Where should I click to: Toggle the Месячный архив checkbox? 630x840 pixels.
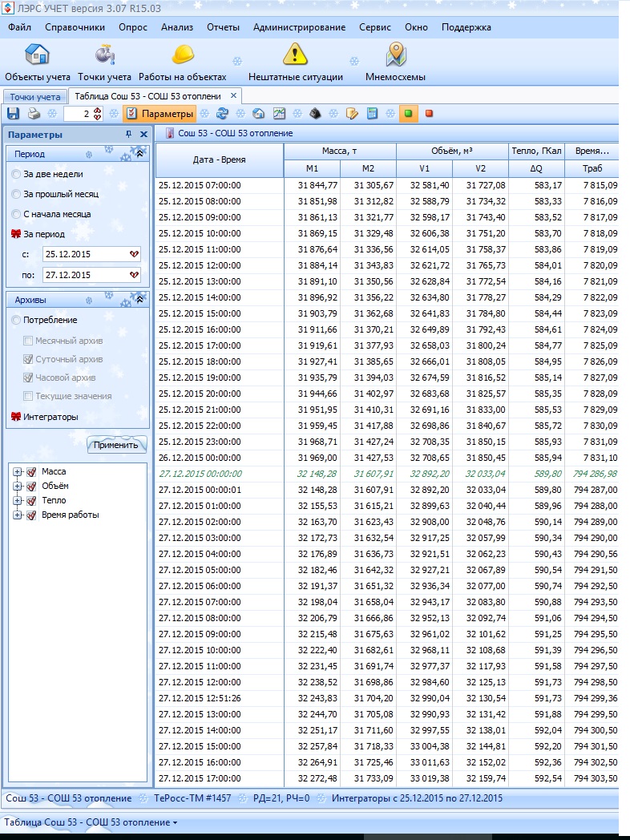pyautogui.click(x=28, y=341)
